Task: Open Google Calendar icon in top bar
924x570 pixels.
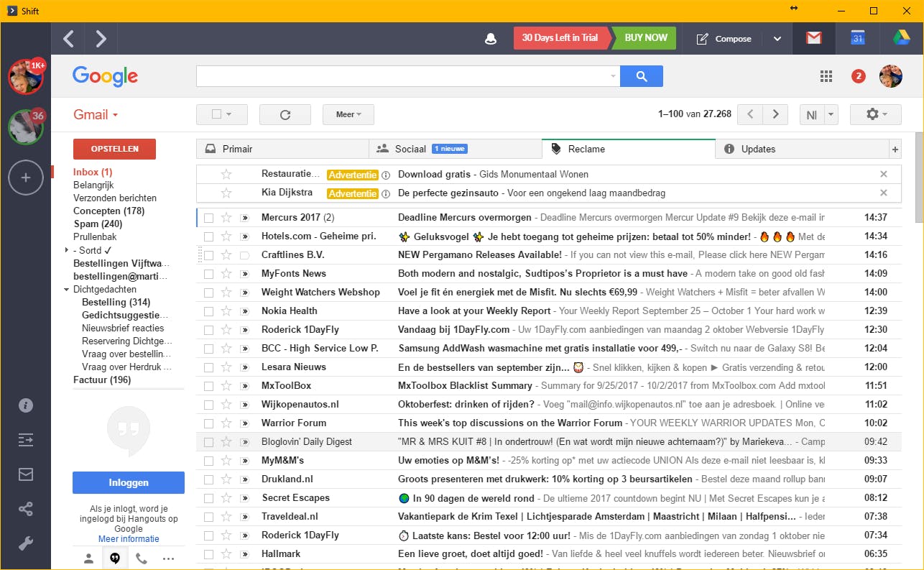Action: pos(857,38)
